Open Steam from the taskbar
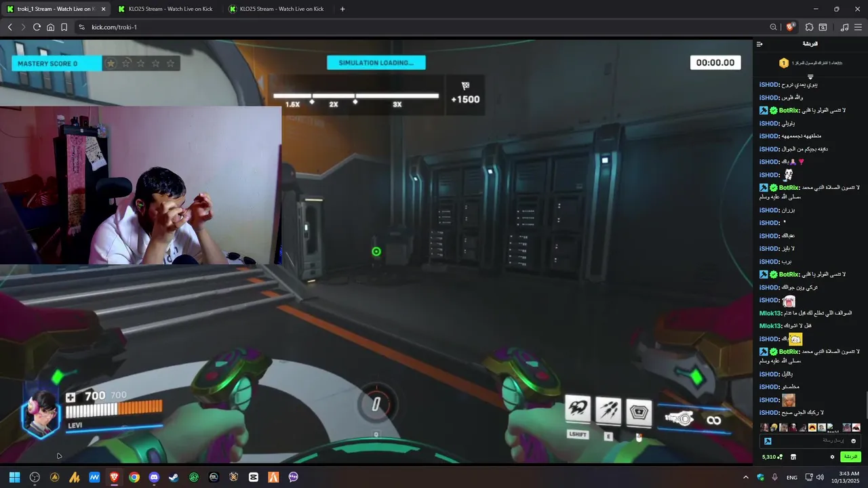Screen dimensions: 868x488 [x=174, y=477]
